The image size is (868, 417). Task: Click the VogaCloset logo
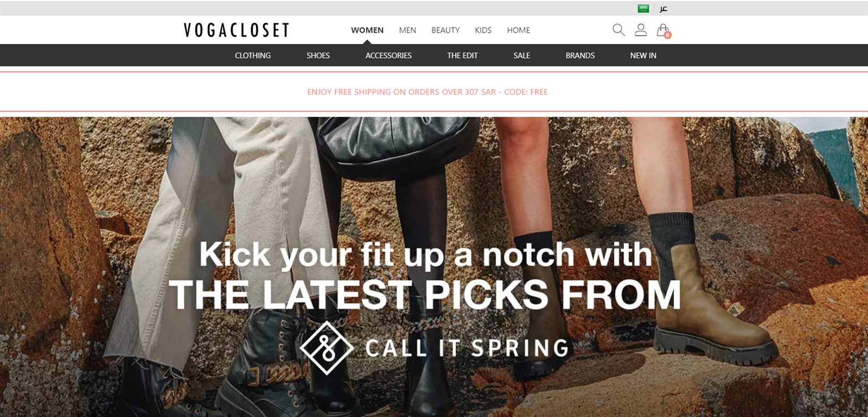[236, 30]
